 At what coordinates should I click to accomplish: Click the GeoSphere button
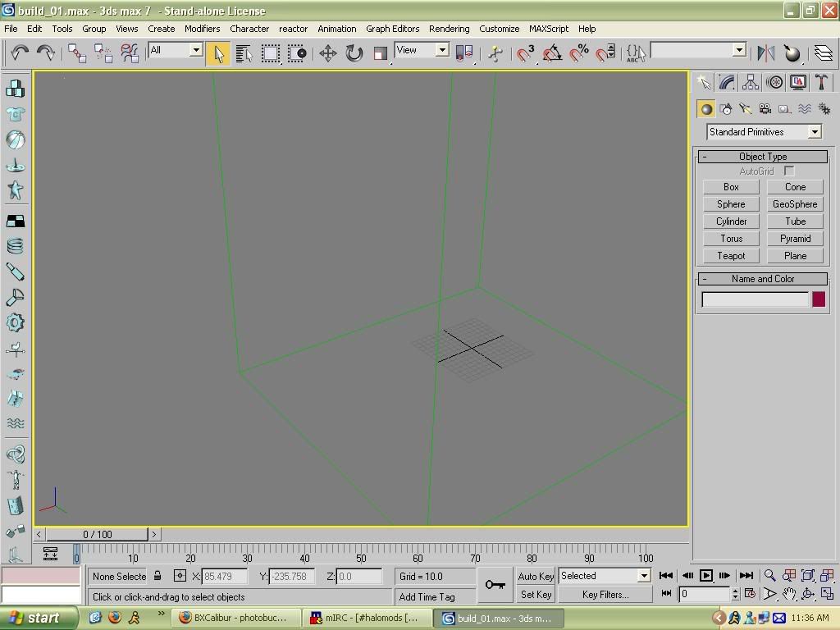click(795, 204)
